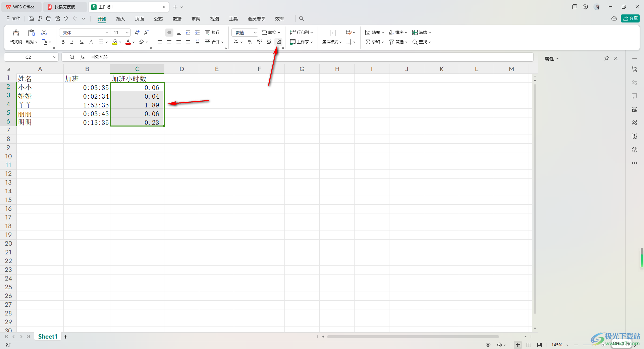Open Rows and Columns (行和列) menu
Image resolution: width=644 pixels, height=349 pixels.
(301, 33)
